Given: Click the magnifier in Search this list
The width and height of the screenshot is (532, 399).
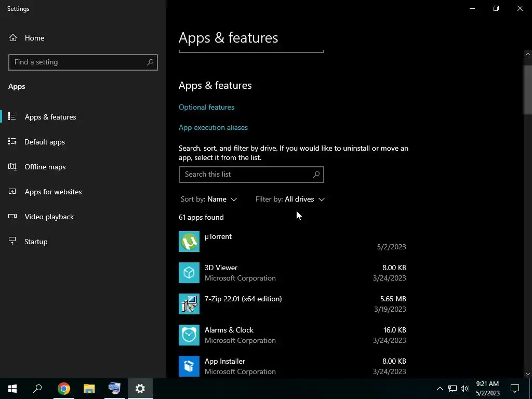Looking at the screenshot, I should 316,175.
